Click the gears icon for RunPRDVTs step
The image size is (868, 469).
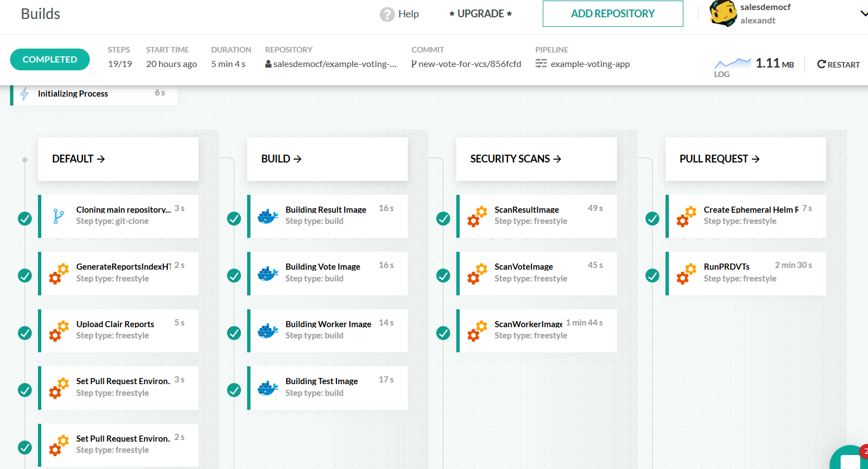[x=686, y=273]
